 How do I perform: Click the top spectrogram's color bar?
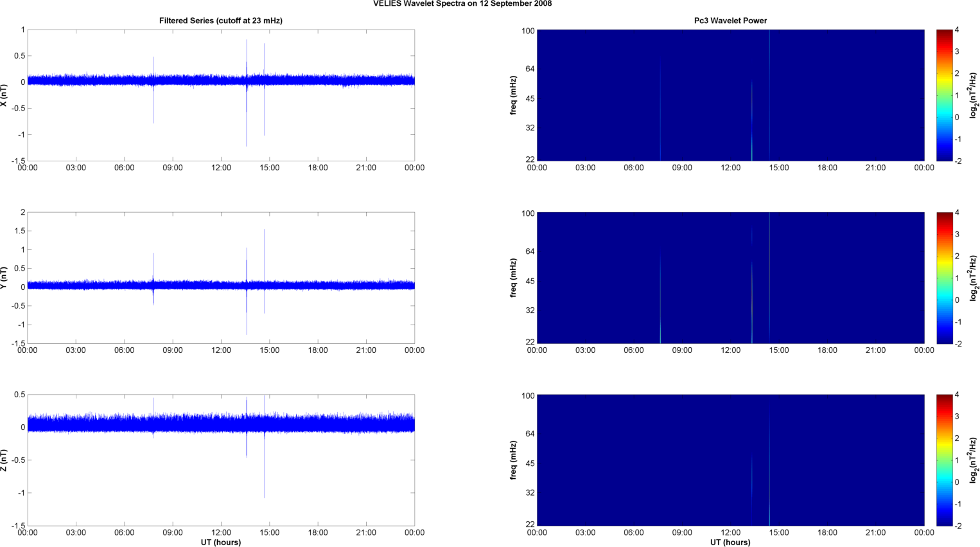(944, 95)
